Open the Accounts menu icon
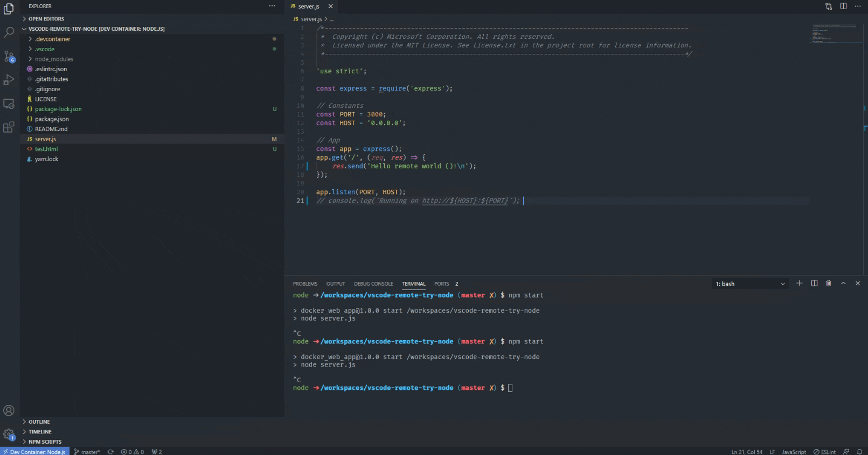This screenshot has width=868, height=455. [9, 410]
